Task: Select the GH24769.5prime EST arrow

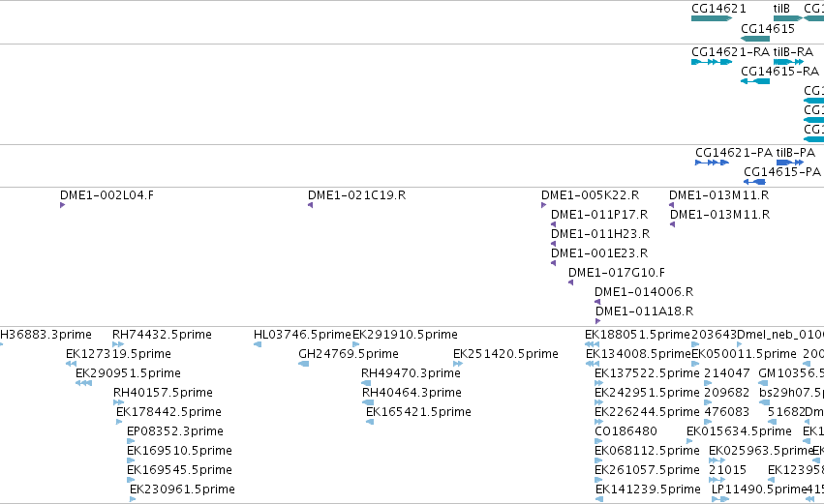Action: pos(304,364)
